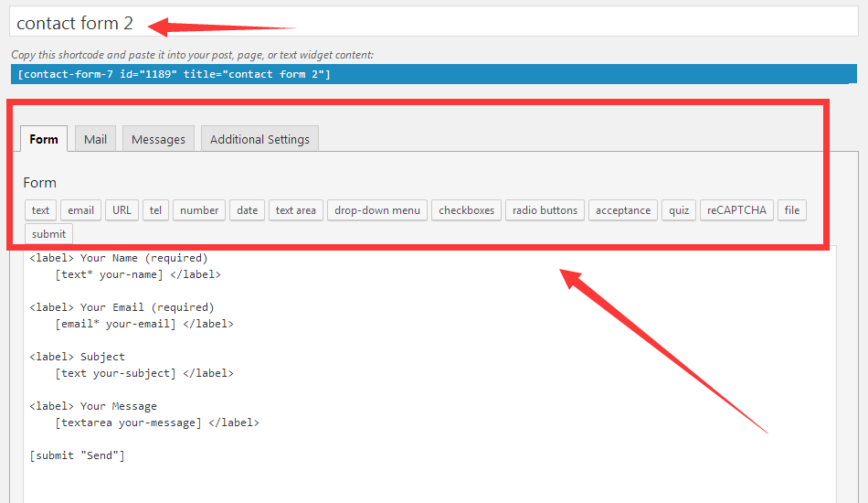Insert a text area tag
This screenshot has height=503, width=868.
click(x=295, y=210)
